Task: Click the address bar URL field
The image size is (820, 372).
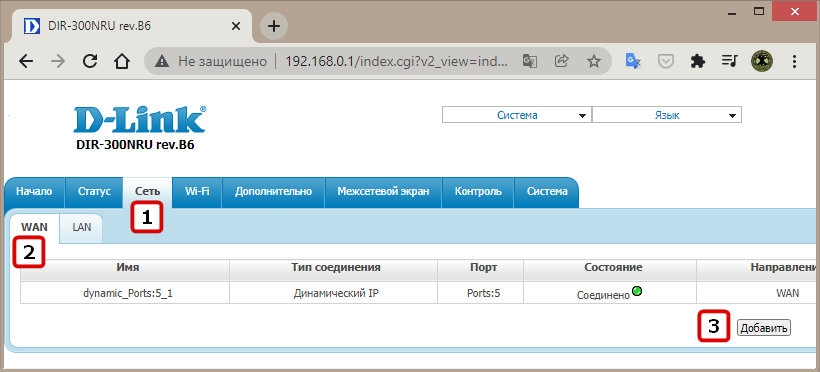Action: tap(395, 62)
